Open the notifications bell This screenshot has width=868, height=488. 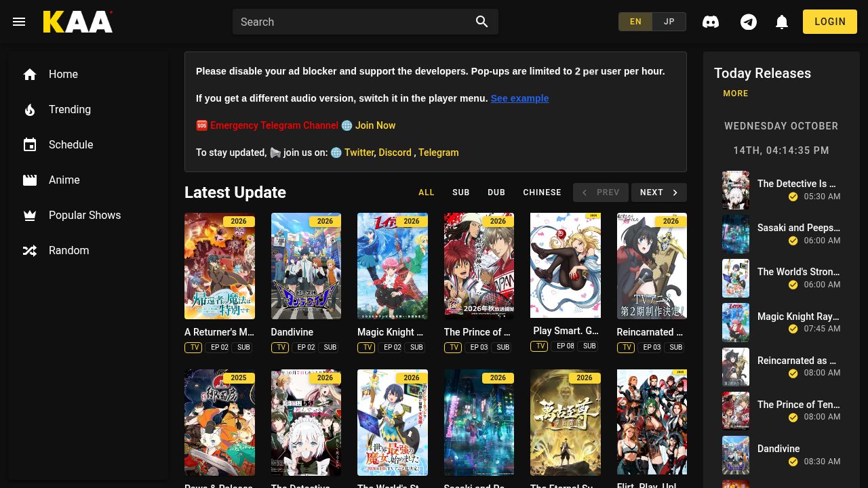(x=782, y=22)
